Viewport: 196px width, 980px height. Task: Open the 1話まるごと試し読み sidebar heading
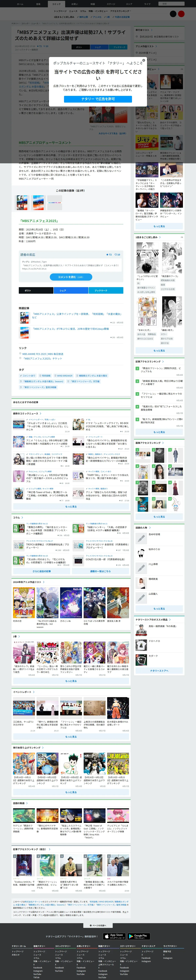148,237
